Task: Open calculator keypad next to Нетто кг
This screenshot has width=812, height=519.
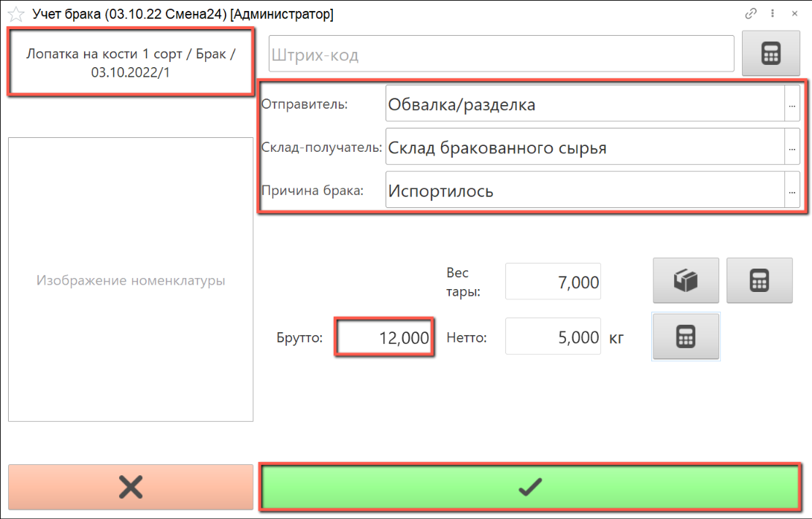Action: point(686,337)
